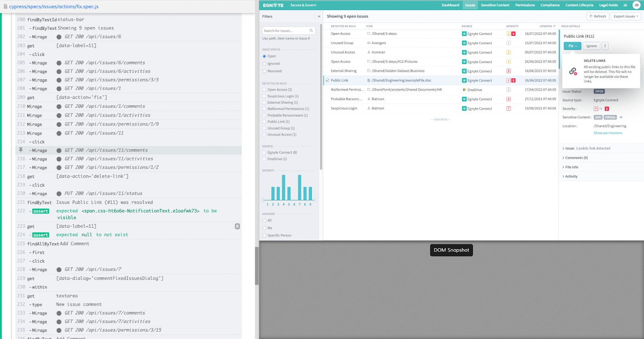Click the search magnifier icon in filters
The width and height of the screenshot is (644, 339).
[311, 31]
